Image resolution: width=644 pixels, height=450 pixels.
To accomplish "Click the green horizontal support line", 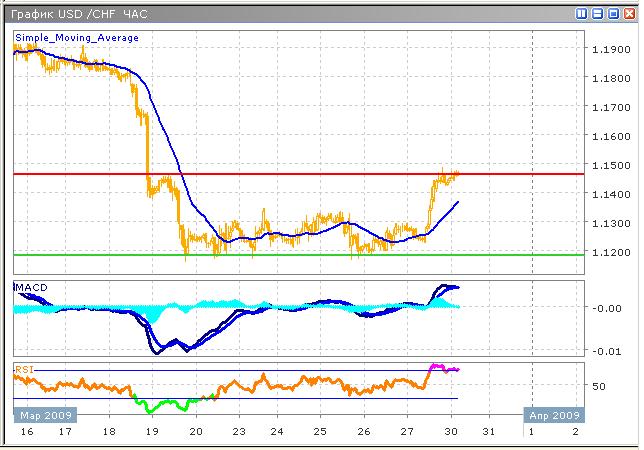I will [x=300, y=254].
